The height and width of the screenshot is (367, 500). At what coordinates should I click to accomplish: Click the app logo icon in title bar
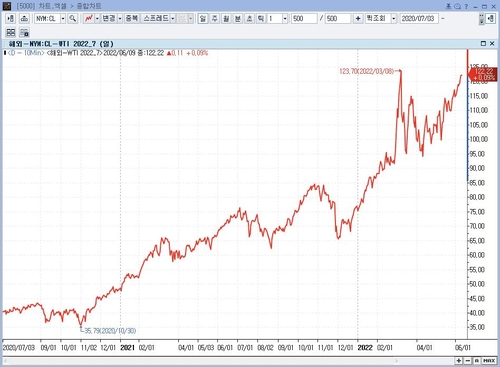(x=7, y=6)
